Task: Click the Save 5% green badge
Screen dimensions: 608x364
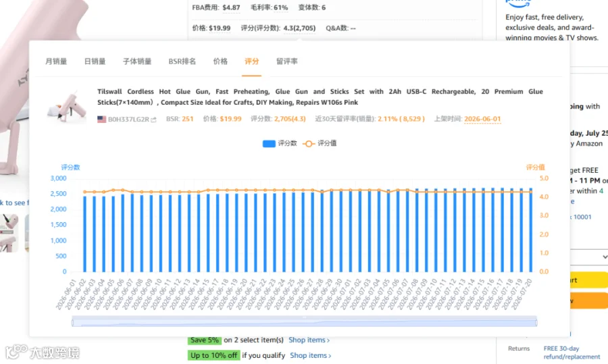Action: [x=204, y=340]
